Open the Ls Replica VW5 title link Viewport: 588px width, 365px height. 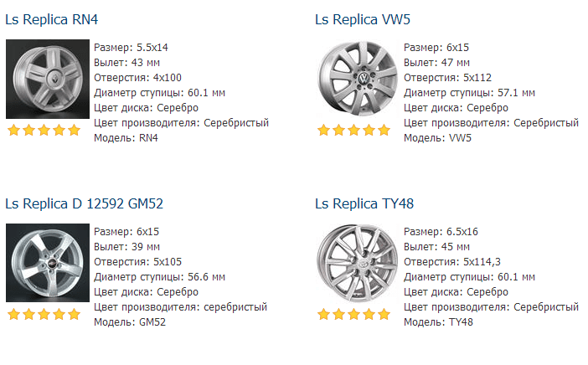pos(363,19)
